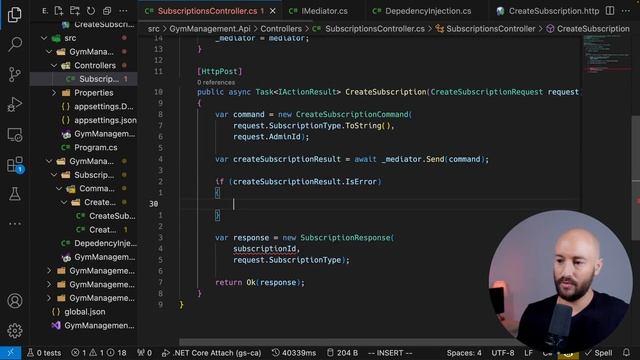Viewport: 640px width, 360px height.
Task: Close the SubscriptionsController.cs tab
Action: [x=273, y=11]
